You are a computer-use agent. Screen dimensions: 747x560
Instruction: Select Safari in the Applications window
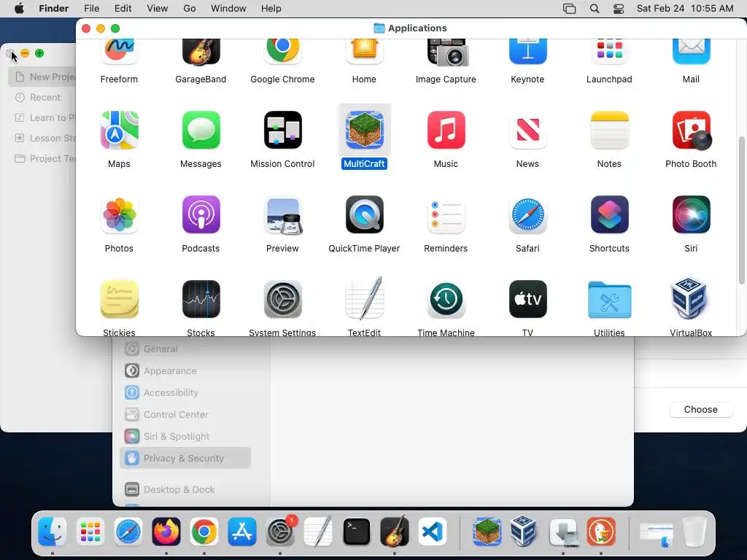(528, 215)
